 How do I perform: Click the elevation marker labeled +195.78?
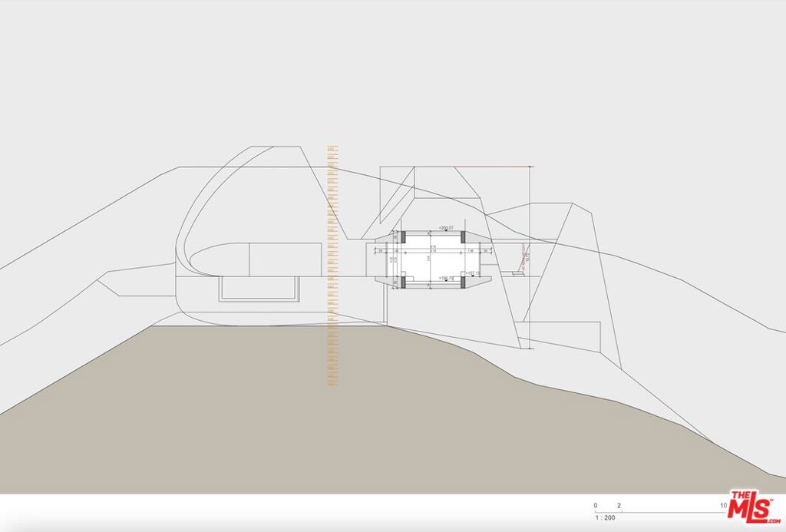tap(446, 278)
